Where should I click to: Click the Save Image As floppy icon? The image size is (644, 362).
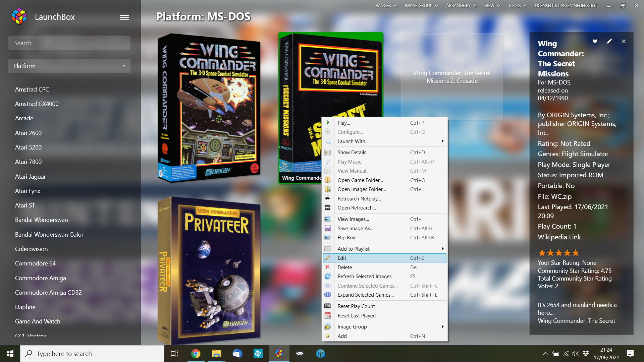click(x=328, y=228)
